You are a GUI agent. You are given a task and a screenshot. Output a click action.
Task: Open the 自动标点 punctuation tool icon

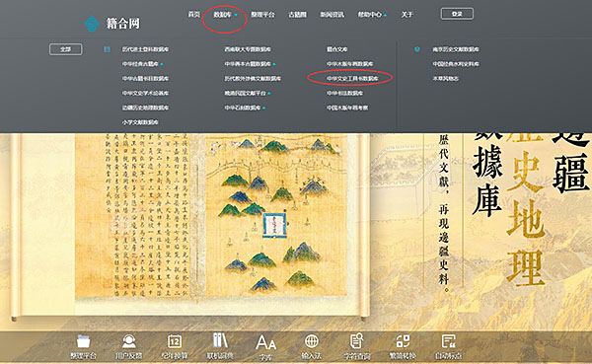[448, 341]
